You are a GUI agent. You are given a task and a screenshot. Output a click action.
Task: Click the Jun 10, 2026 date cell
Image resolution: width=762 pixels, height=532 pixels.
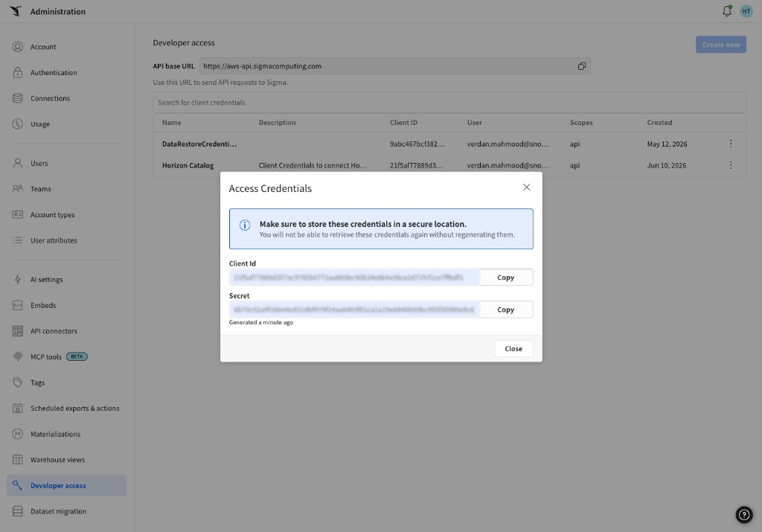666,165
